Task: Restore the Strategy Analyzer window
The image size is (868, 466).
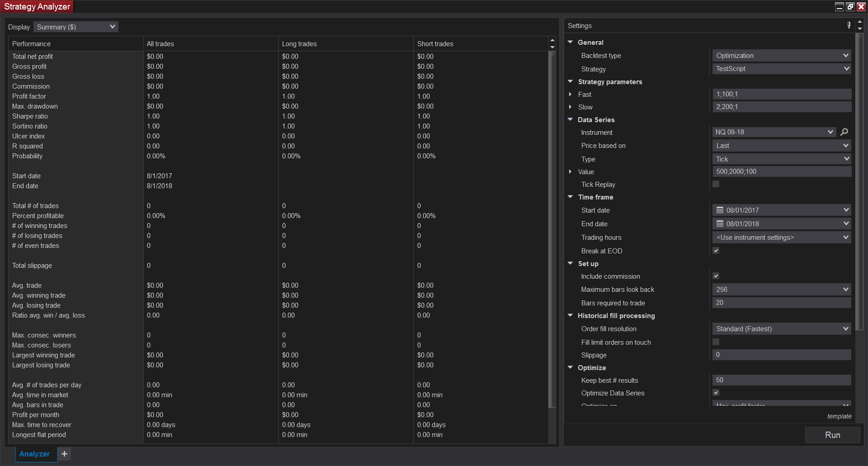Action: point(850,7)
